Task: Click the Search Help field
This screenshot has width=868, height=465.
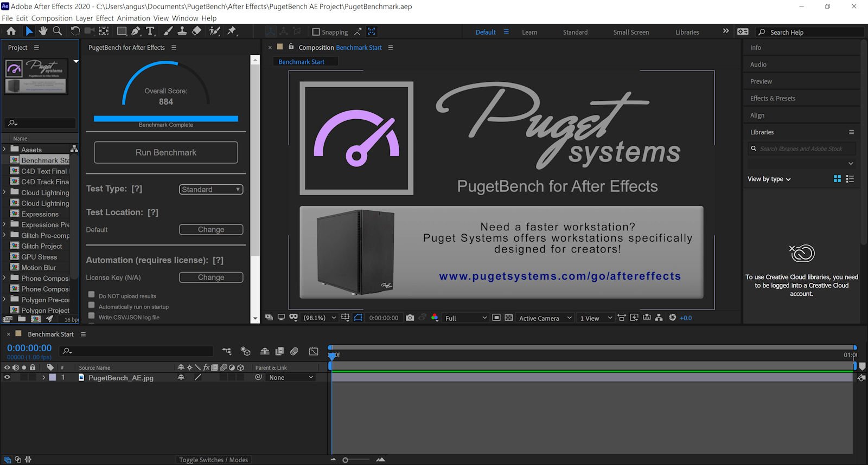Action: pos(810,32)
